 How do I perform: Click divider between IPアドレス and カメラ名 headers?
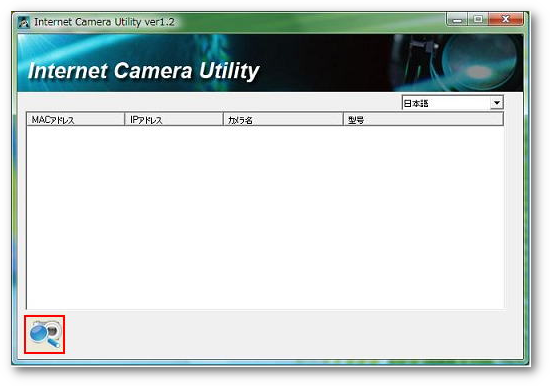tap(223, 120)
